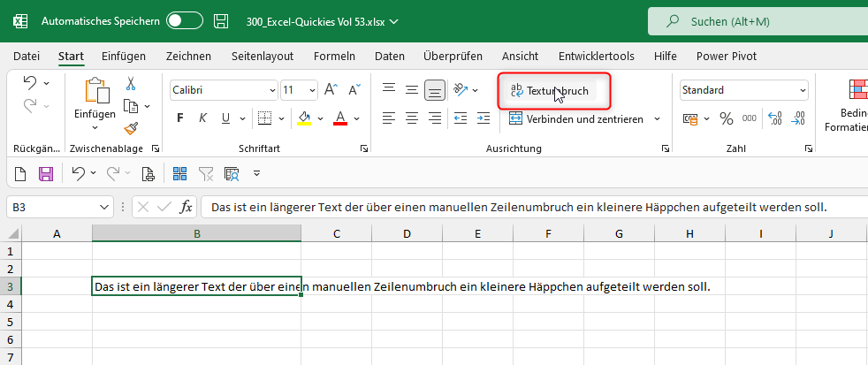Open the font size 11 dropdown

click(x=313, y=90)
